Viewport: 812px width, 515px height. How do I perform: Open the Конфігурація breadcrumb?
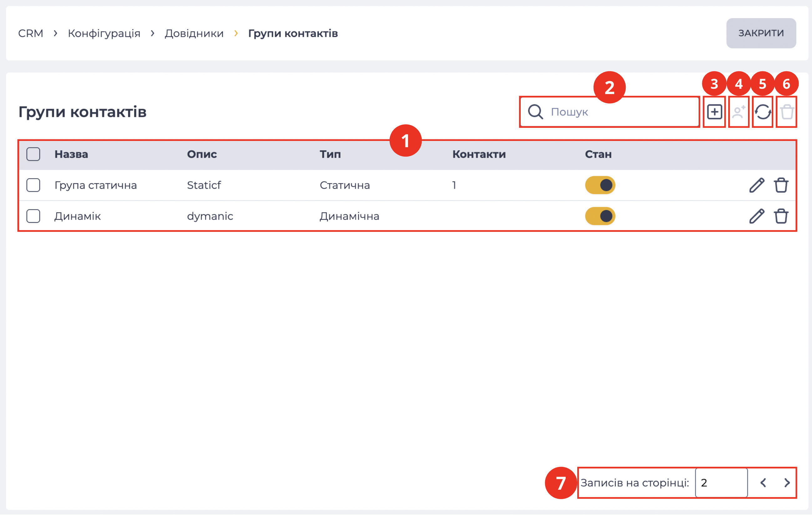(104, 33)
